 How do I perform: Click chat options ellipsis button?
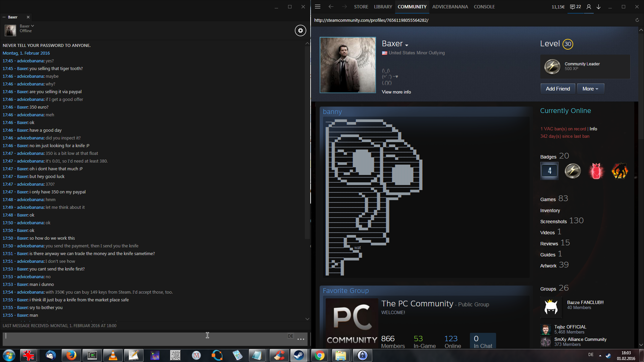click(x=301, y=339)
